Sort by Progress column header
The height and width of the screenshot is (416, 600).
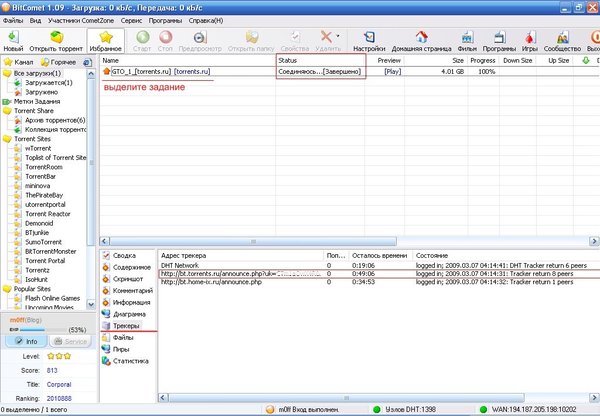coord(483,60)
